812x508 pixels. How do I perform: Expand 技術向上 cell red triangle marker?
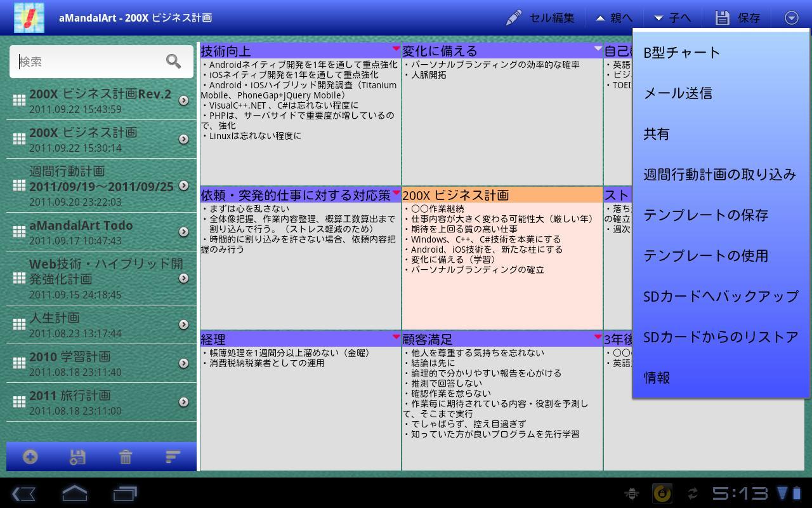396,48
